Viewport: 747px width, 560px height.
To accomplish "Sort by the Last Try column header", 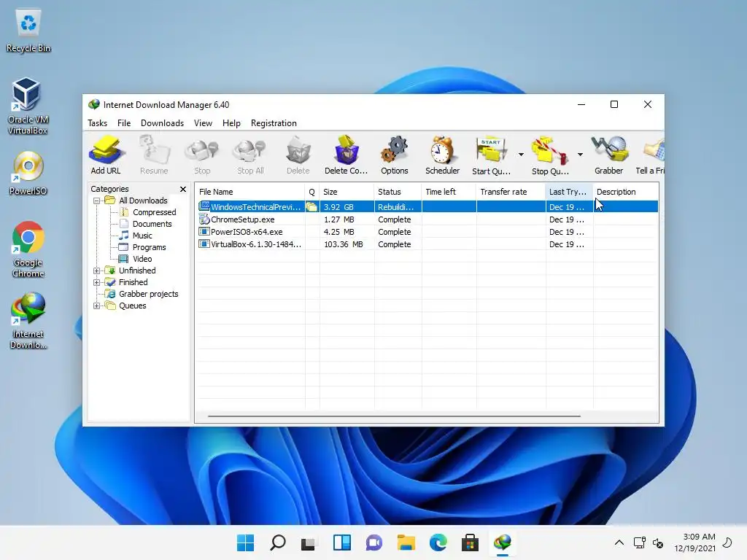I will tap(569, 192).
